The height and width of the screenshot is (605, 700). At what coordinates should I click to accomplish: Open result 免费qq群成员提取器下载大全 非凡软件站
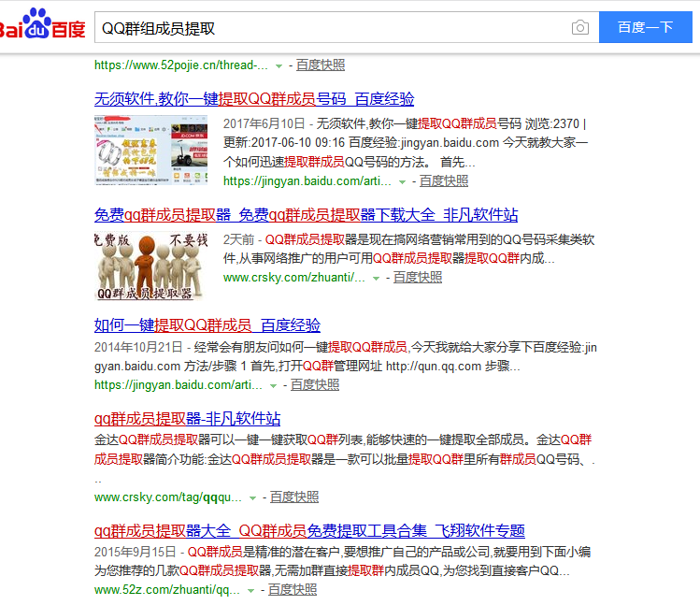tap(306, 215)
